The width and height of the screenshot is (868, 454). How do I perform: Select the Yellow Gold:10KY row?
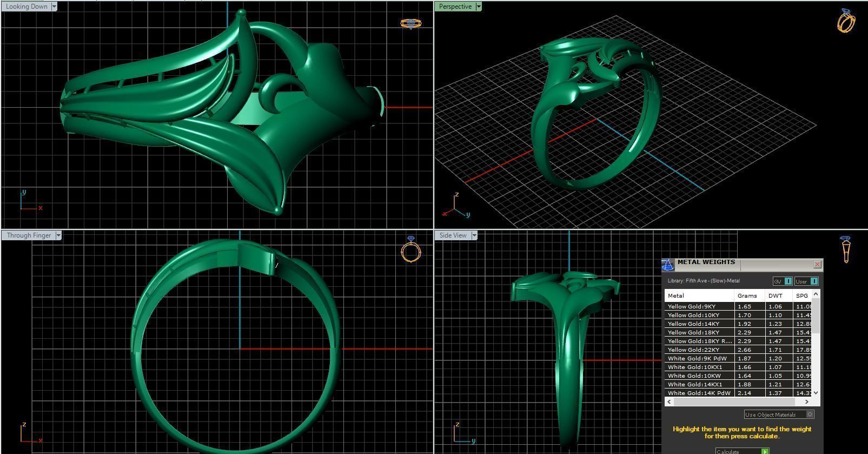(x=739, y=315)
